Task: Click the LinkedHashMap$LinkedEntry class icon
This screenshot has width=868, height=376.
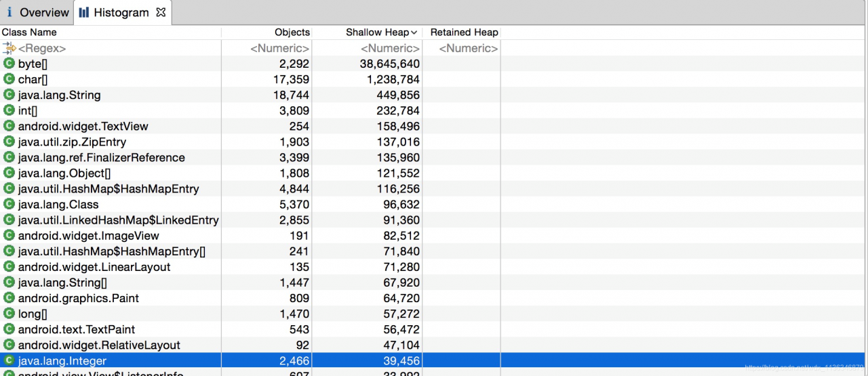Action: [x=9, y=220]
